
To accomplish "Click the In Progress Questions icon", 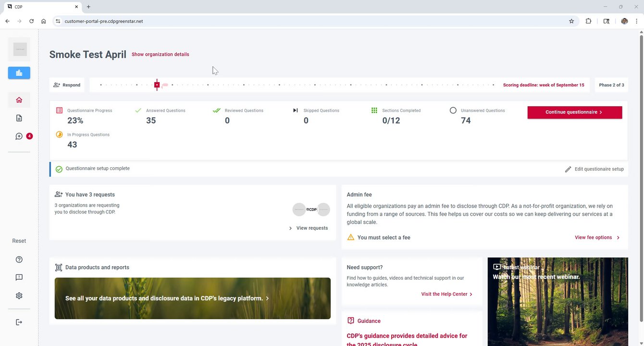I will (60, 135).
